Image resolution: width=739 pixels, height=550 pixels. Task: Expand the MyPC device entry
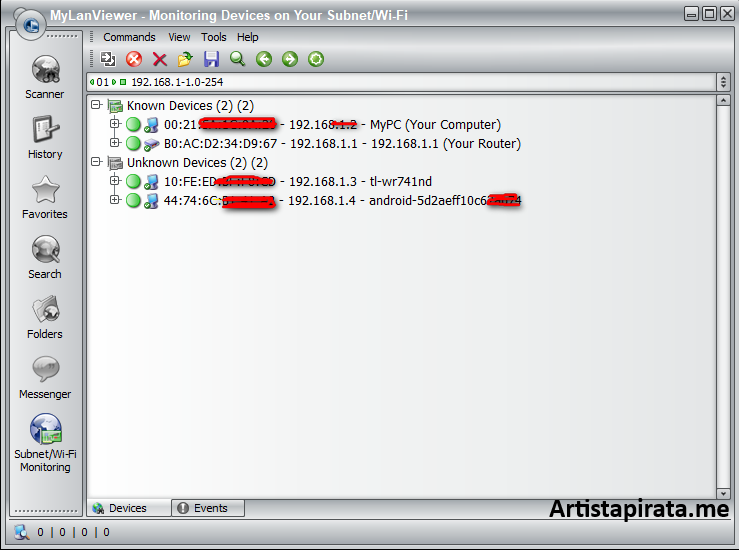pyautogui.click(x=114, y=125)
